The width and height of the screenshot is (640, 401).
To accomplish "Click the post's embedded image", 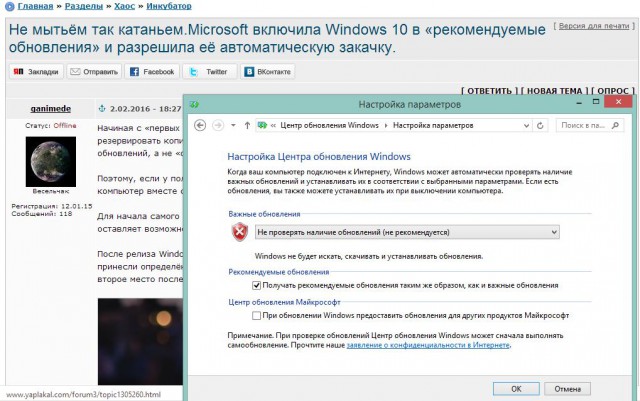I will pyautogui.click(x=140, y=341).
